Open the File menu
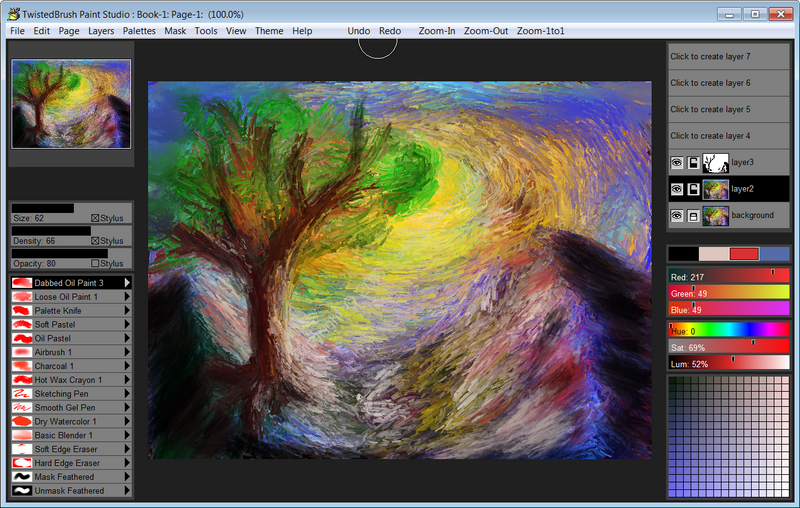 click(x=17, y=31)
